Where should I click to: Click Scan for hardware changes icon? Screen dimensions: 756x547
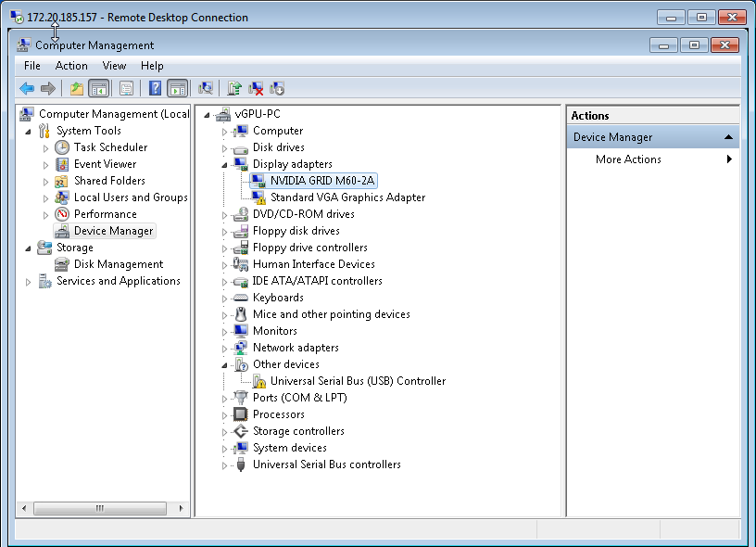[206, 88]
